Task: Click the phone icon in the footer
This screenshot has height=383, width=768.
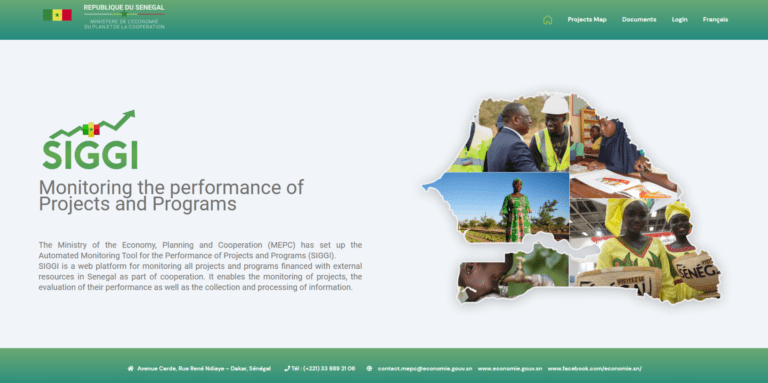Action: click(287, 369)
